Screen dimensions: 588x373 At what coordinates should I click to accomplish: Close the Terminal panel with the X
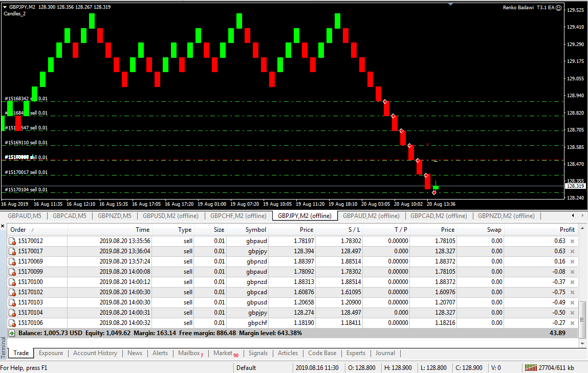3,226
